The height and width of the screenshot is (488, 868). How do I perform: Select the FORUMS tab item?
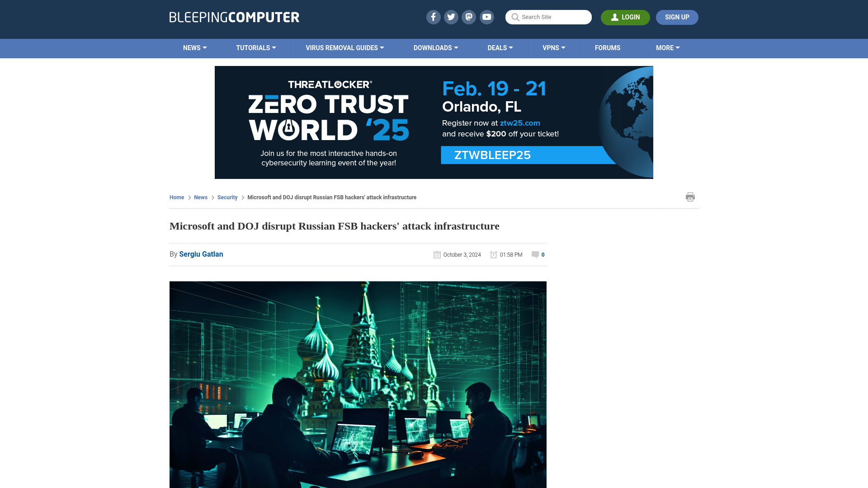click(x=607, y=47)
